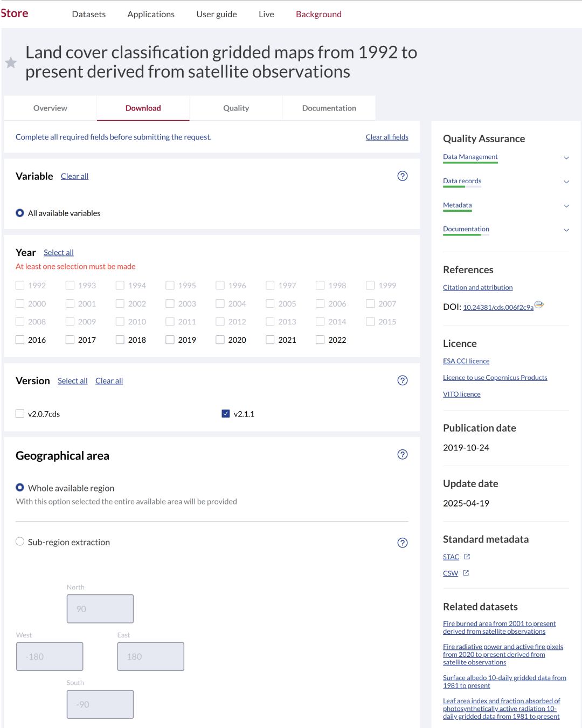This screenshot has width=582, height=728.
Task: Open the Variable section help icon
Action: (403, 176)
